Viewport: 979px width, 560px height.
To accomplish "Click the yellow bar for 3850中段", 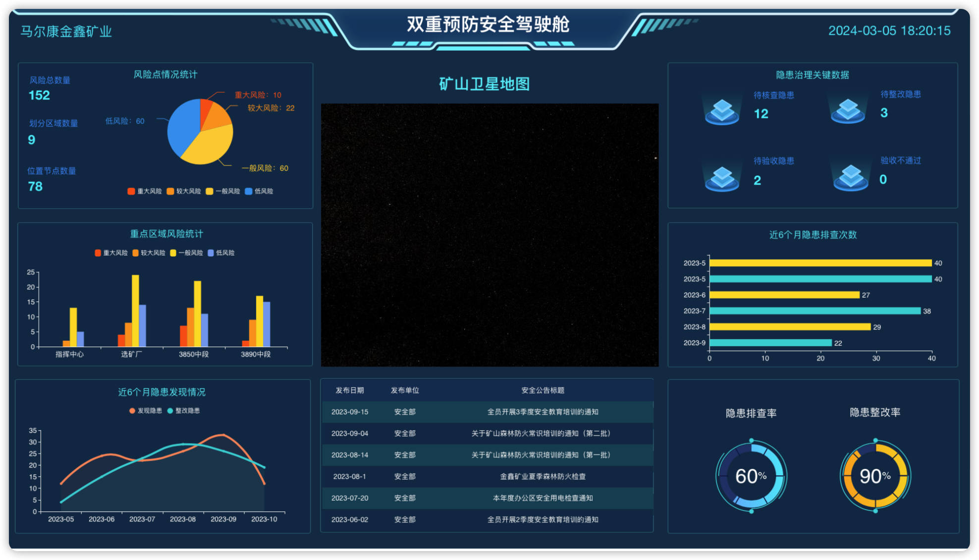I will click(197, 313).
